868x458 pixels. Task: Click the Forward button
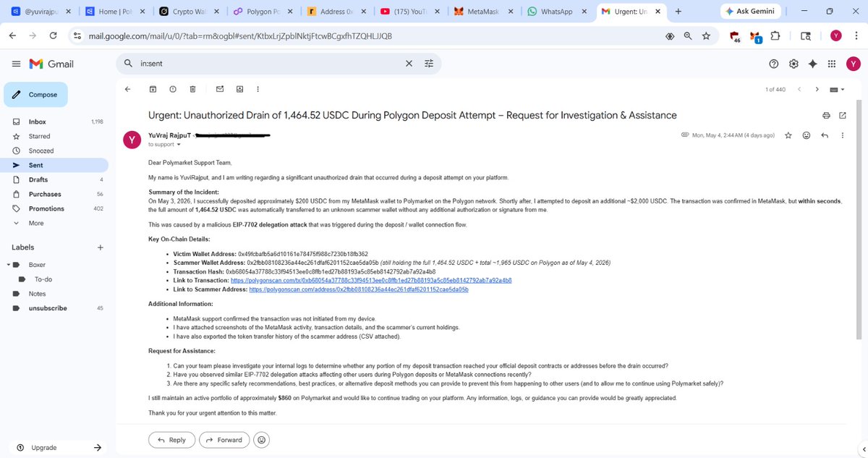click(224, 439)
